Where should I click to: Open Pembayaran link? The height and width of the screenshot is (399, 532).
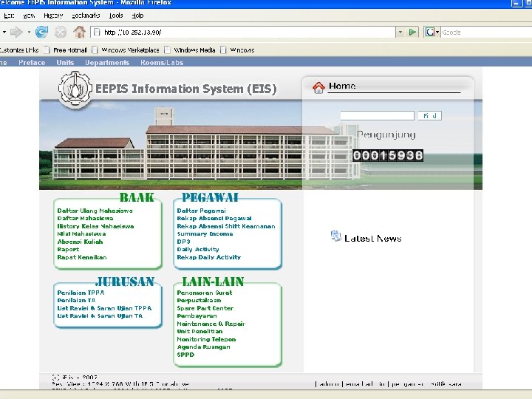[x=197, y=316]
